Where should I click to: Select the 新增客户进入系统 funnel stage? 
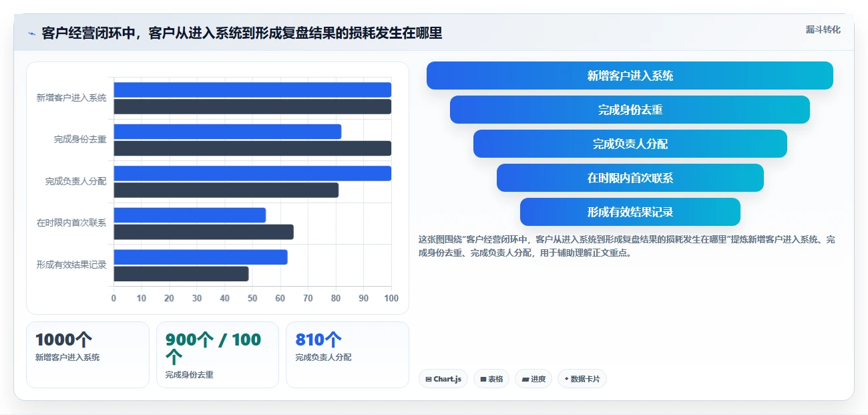coord(630,76)
